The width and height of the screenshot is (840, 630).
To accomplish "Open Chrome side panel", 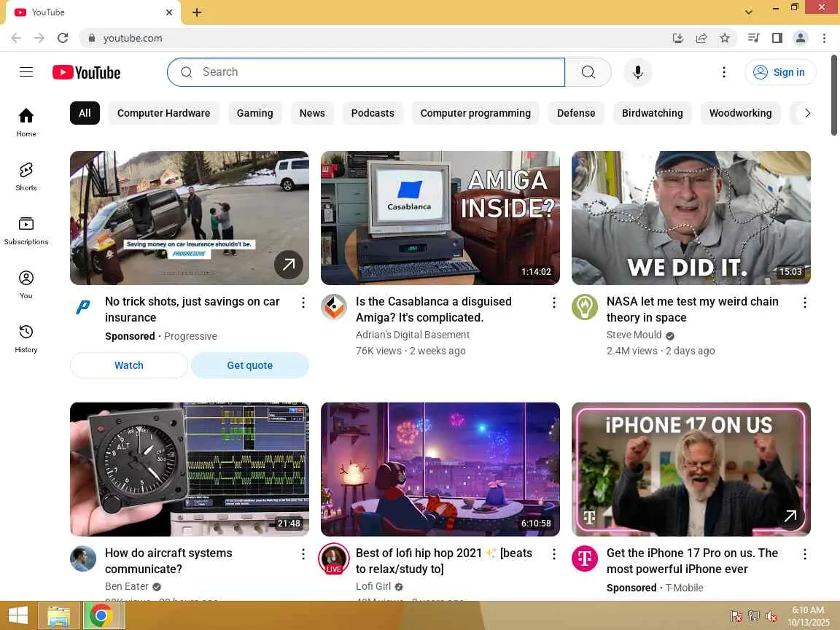I will (x=777, y=38).
